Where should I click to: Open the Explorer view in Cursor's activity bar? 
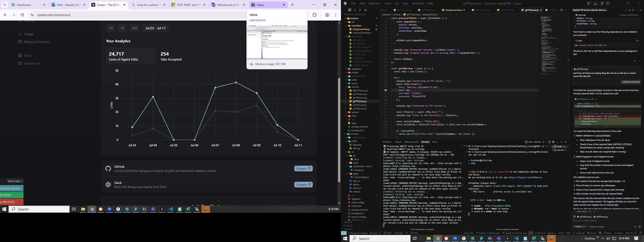[350, 10]
